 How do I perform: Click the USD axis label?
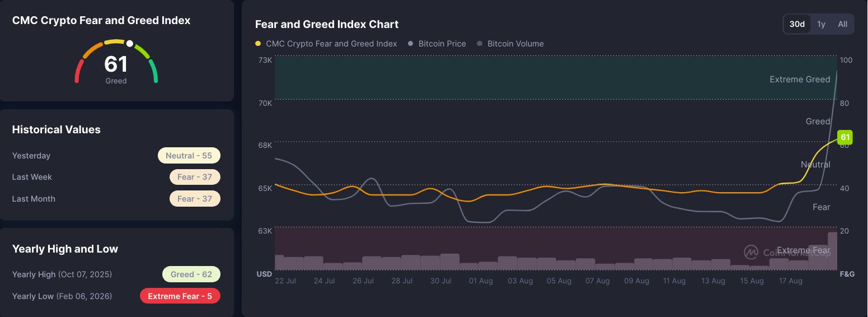[x=264, y=274]
